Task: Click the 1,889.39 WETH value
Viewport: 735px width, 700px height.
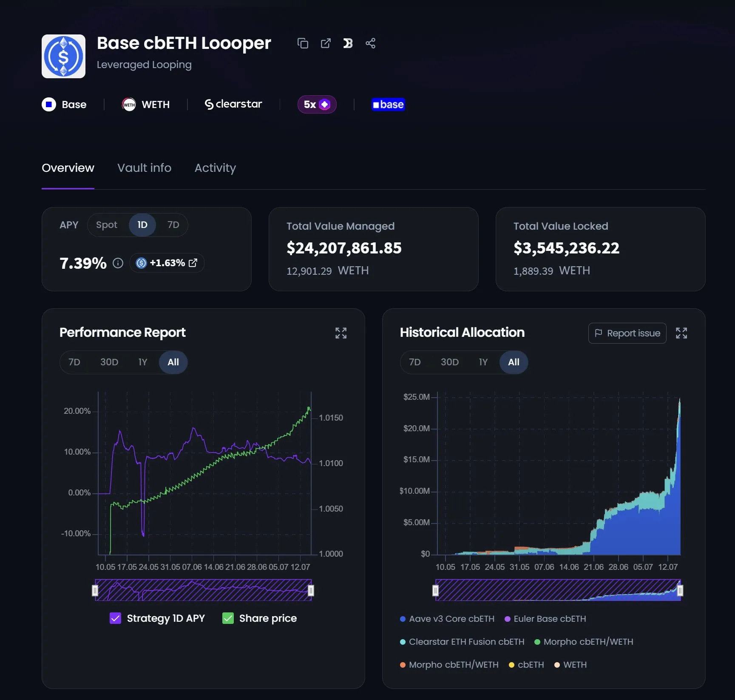Action: pyautogui.click(x=551, y=271)
